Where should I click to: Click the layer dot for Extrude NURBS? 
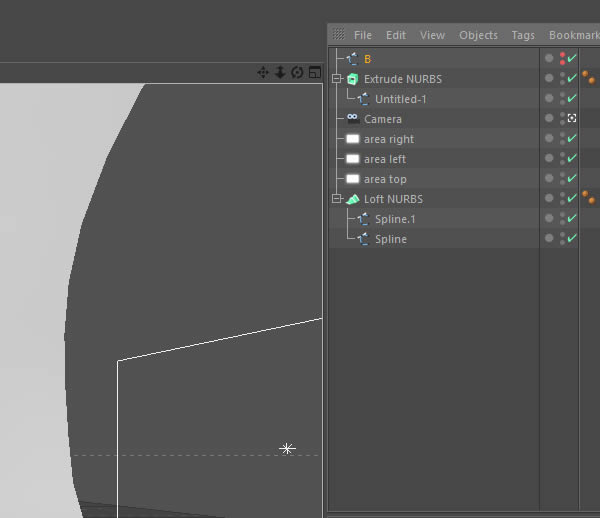pyautogui.click(x=549, y=78)
